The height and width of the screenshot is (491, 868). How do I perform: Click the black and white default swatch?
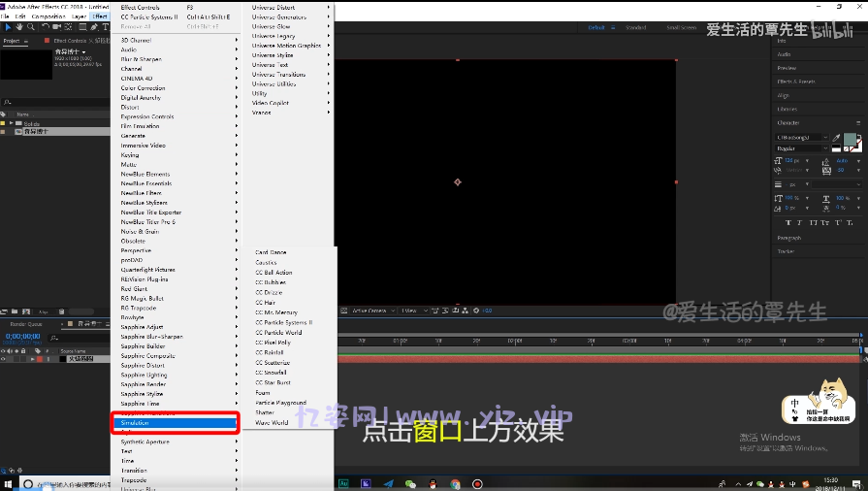836,148
